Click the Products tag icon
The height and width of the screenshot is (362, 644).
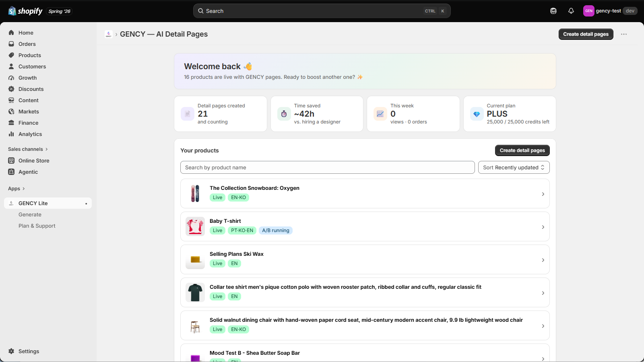point(11,55)
